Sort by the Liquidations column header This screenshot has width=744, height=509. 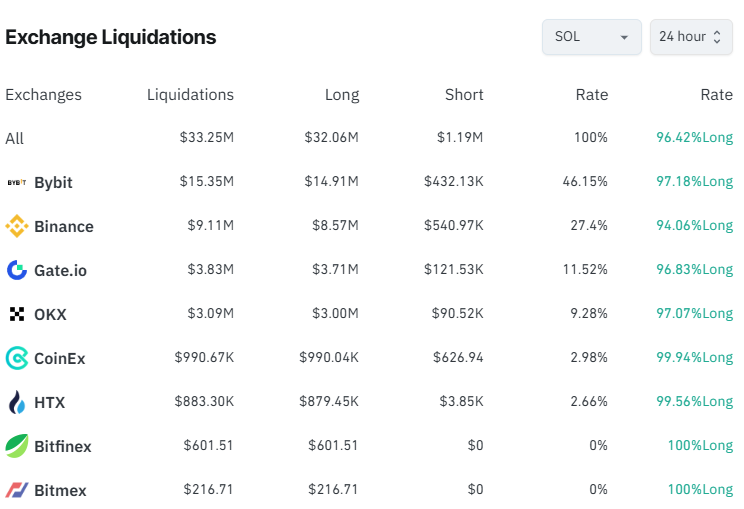190,95
